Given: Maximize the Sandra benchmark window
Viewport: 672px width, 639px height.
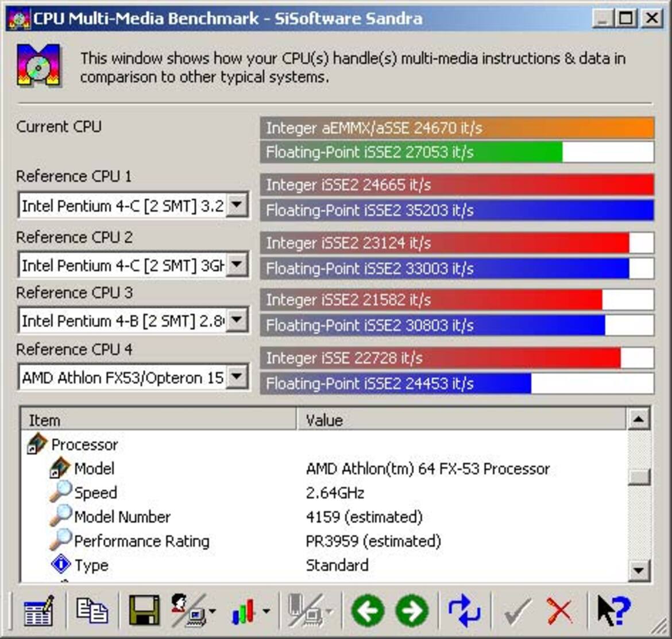Looking at the screenshot, I should tap(625, 19).
